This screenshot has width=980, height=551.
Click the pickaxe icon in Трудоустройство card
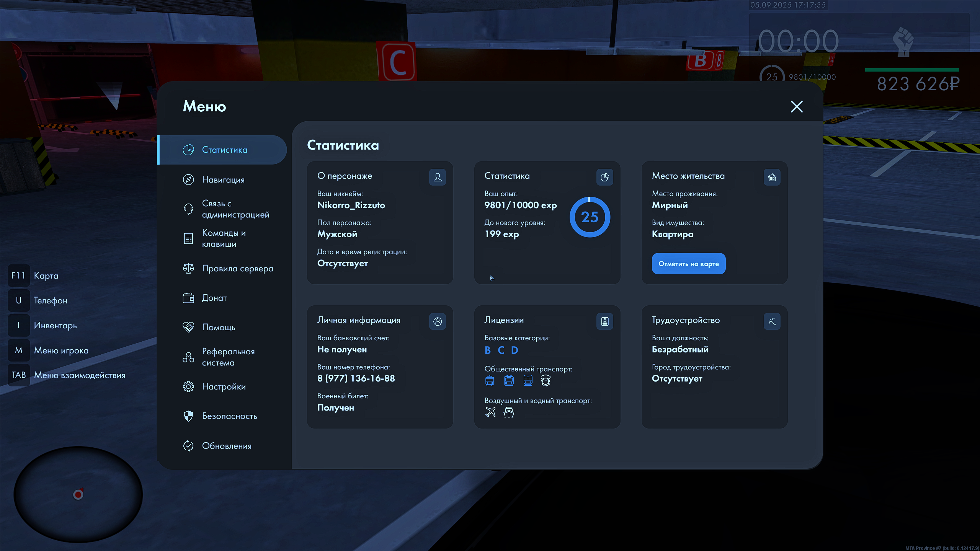[x=772, y=321]
